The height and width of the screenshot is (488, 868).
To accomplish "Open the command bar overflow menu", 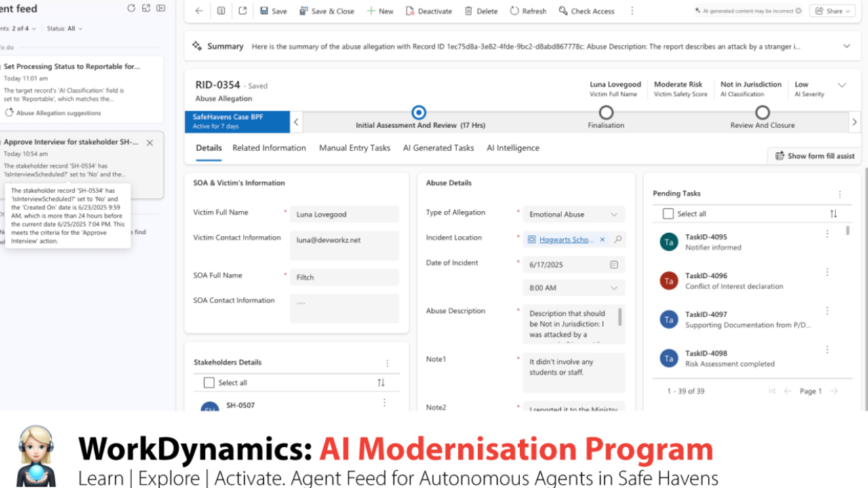I will click(x=632, y=11).
